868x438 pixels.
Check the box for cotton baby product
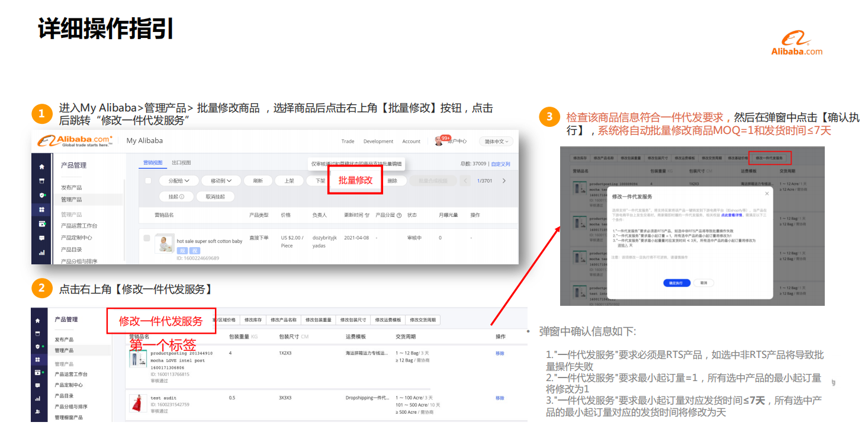147,238
